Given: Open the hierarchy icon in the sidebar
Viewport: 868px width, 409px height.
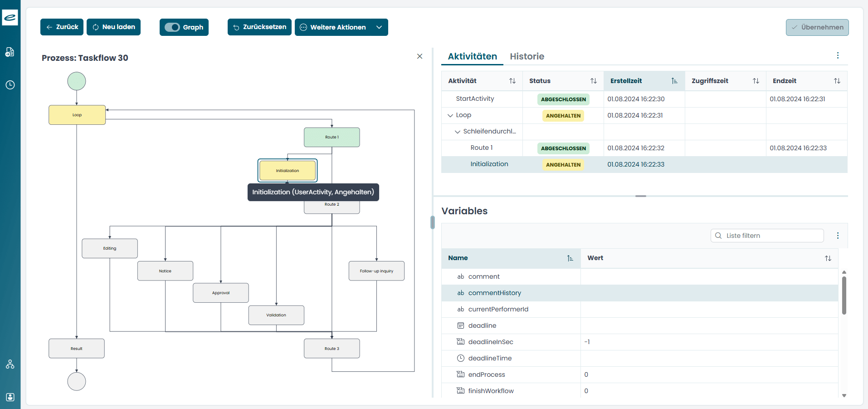Looking at the screenshot, I should click(10, 365).
